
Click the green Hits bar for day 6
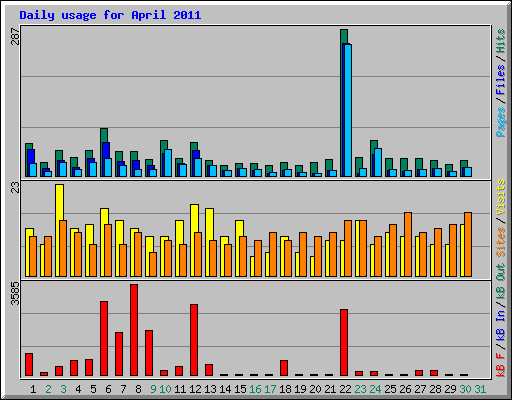tap(104, 135)
